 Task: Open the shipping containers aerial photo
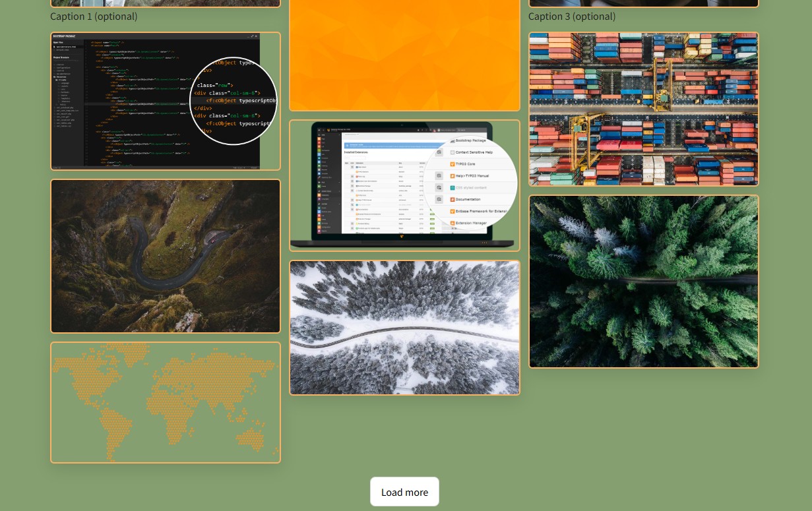click(643, 109)
